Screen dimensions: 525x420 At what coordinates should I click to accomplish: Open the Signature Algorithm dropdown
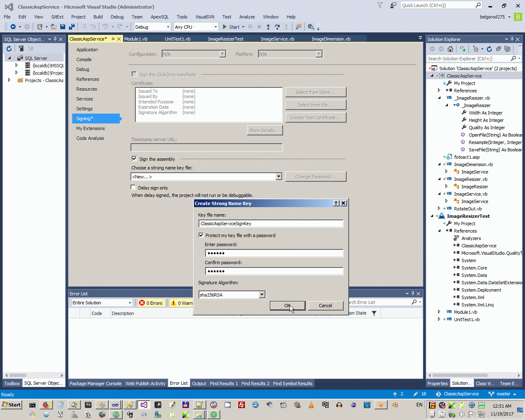coord(262,294)
